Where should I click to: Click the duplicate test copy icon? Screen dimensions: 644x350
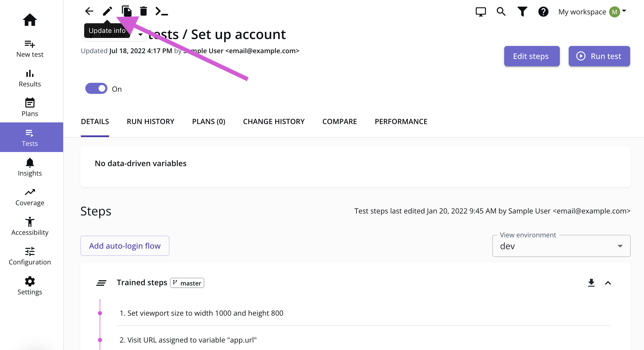click(x=127, y=11)
